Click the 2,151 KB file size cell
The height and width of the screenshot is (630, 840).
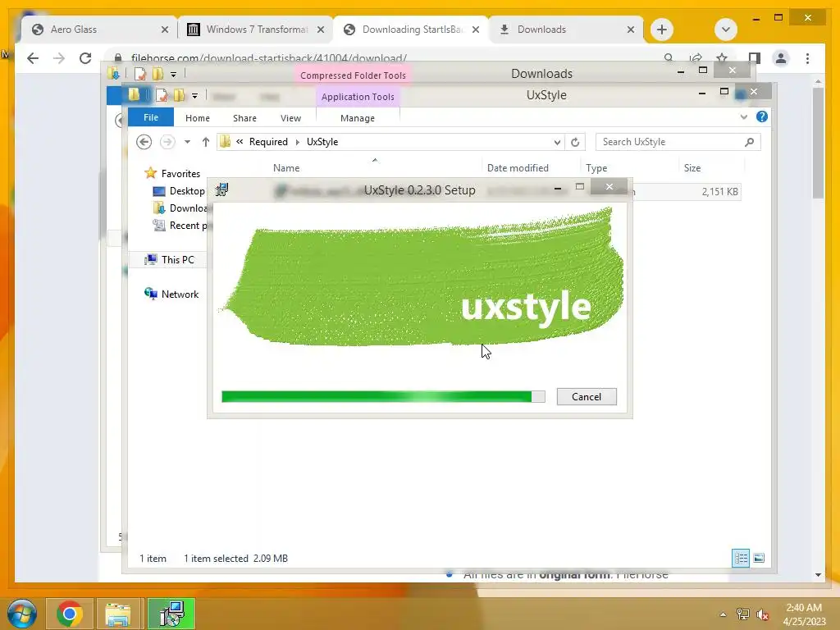(x=719, y=192)
